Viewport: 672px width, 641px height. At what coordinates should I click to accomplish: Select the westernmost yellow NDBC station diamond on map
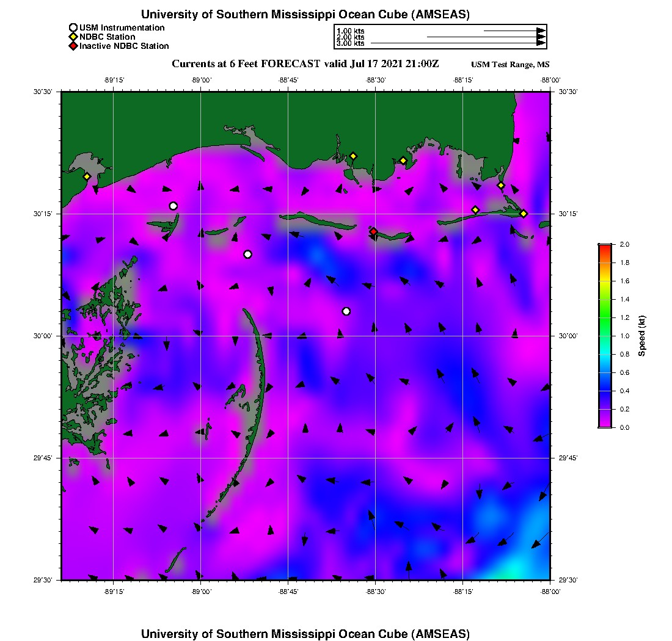click(87, 176)
